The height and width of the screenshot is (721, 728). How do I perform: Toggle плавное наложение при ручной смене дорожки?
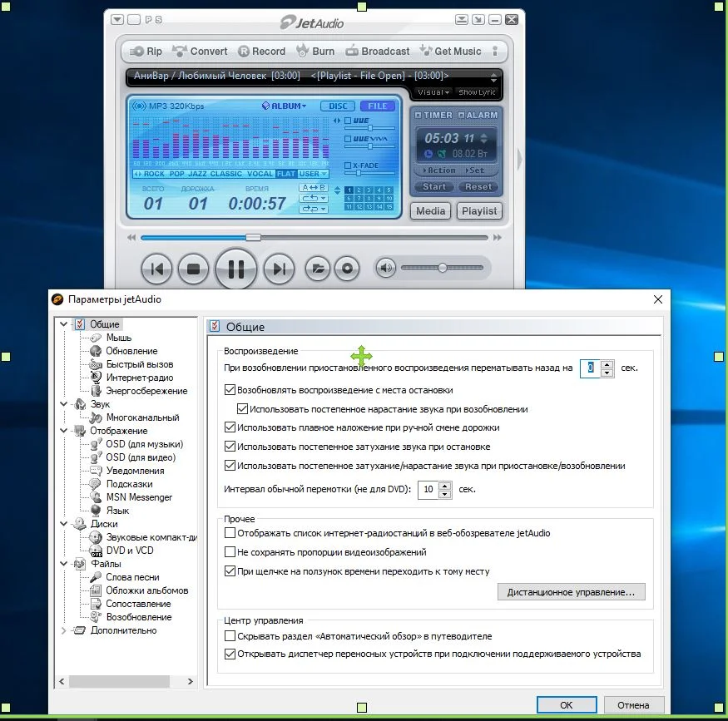230,427
